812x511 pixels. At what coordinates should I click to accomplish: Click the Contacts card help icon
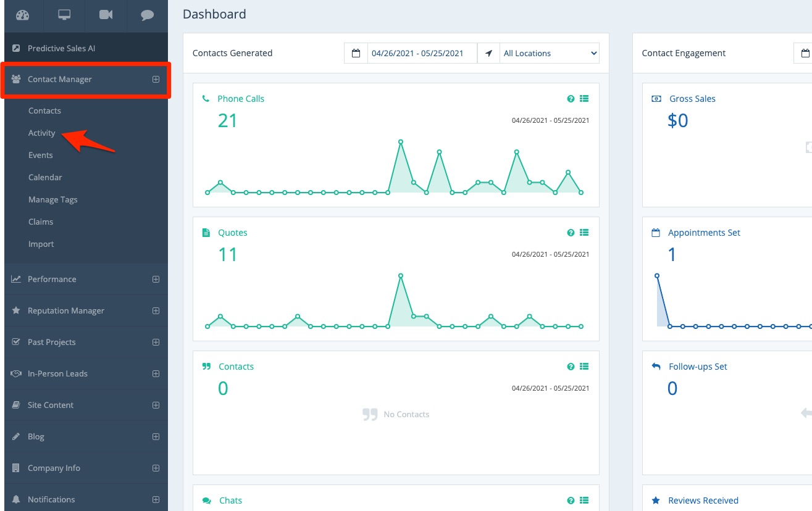tap(571, 367)
